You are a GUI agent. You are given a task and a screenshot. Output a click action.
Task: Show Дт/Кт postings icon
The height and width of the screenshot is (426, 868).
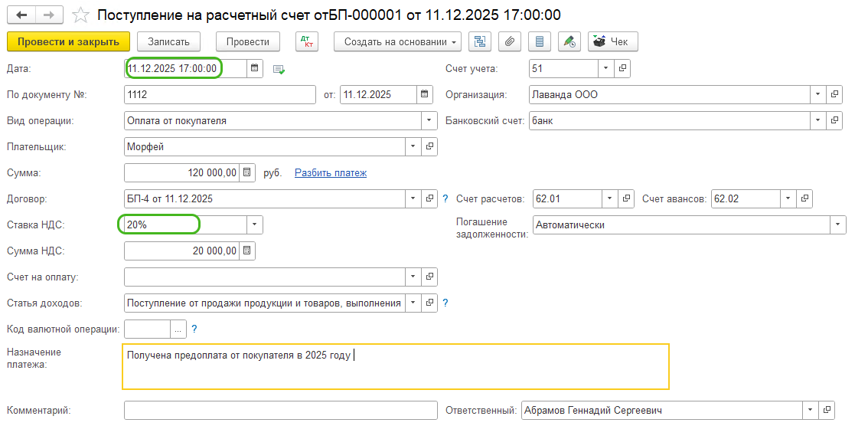[x=307, y=41]
